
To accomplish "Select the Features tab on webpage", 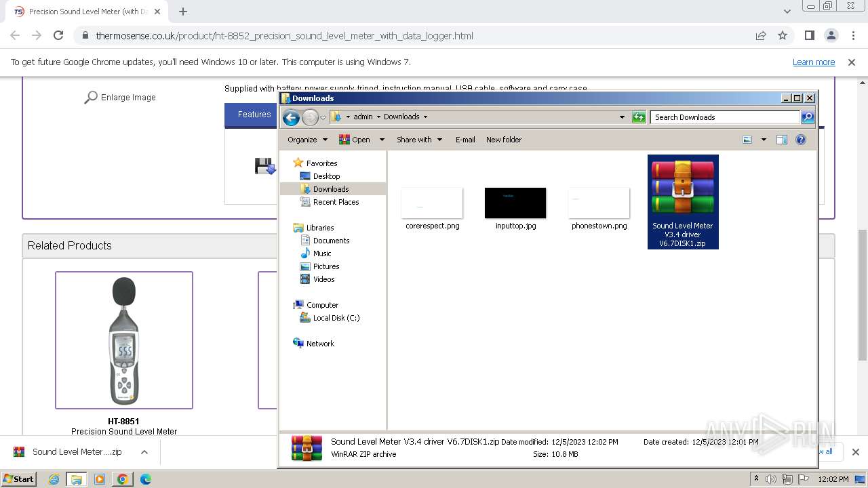I will coord(254,115).
